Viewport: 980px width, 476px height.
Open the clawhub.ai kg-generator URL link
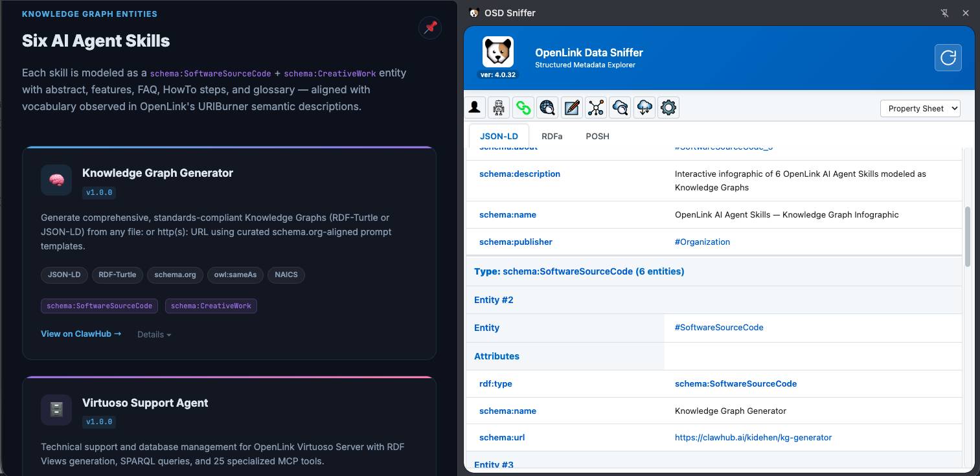[753, 438]
